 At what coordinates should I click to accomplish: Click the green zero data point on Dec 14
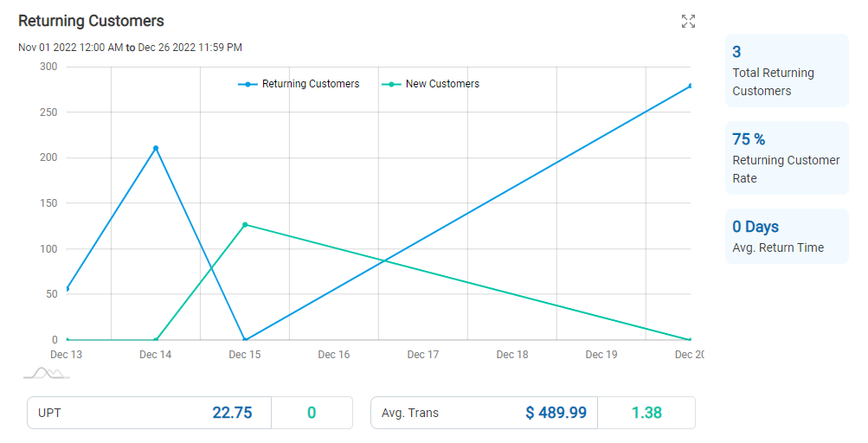(x=156, y=340)
